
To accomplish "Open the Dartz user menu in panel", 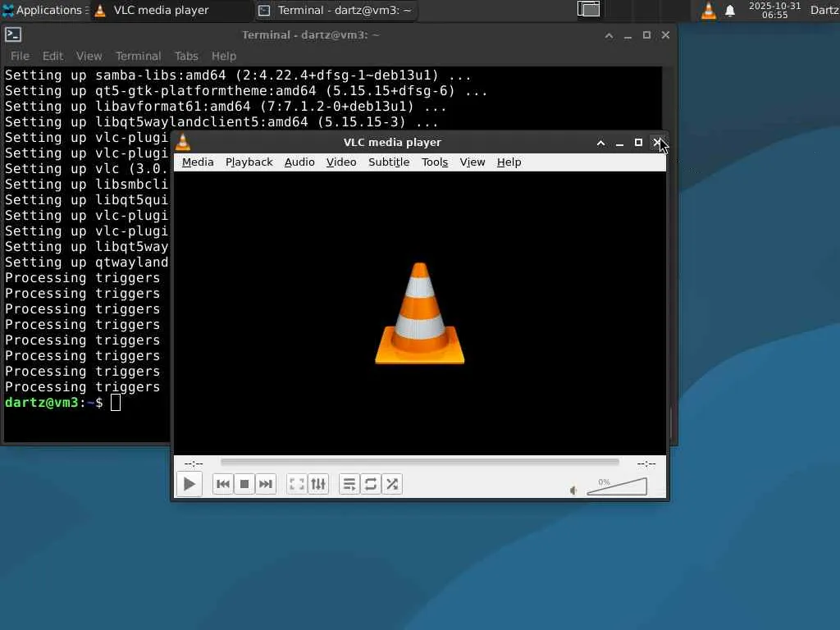I will [824, 10].
